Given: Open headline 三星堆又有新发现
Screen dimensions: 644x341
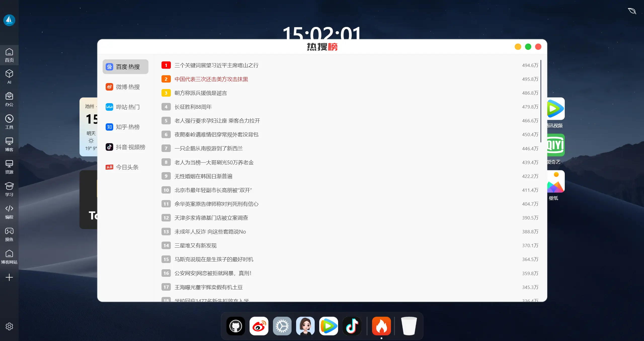Looking at the screenshot, I should click(195, 245).
